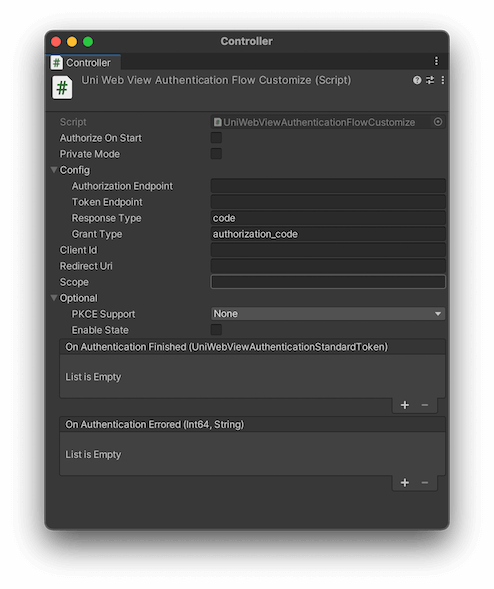The height and width of the screenshot is (589, 494).
Task: Collapse the Config foldout
Action: click(54, 170)
